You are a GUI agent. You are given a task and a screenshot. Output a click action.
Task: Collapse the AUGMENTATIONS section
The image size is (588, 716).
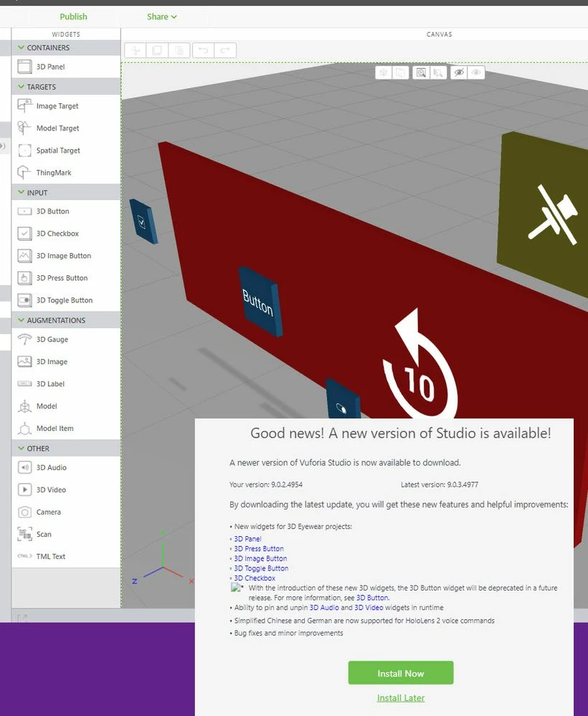(x=21, y=320)
